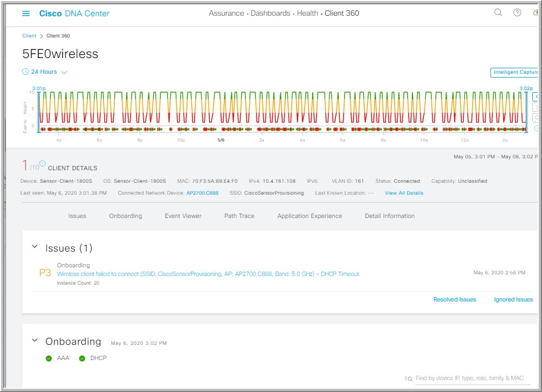Open the Detail Information tab
Image resolution: width=542 pixels, height=392 pixels.
tap(389, 216)
